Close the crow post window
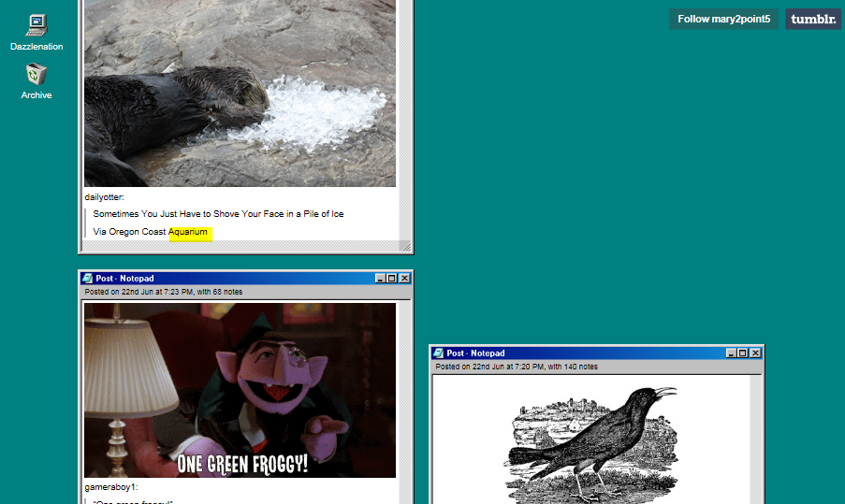This screenshot has height=504, width=845. click(755, 353)
